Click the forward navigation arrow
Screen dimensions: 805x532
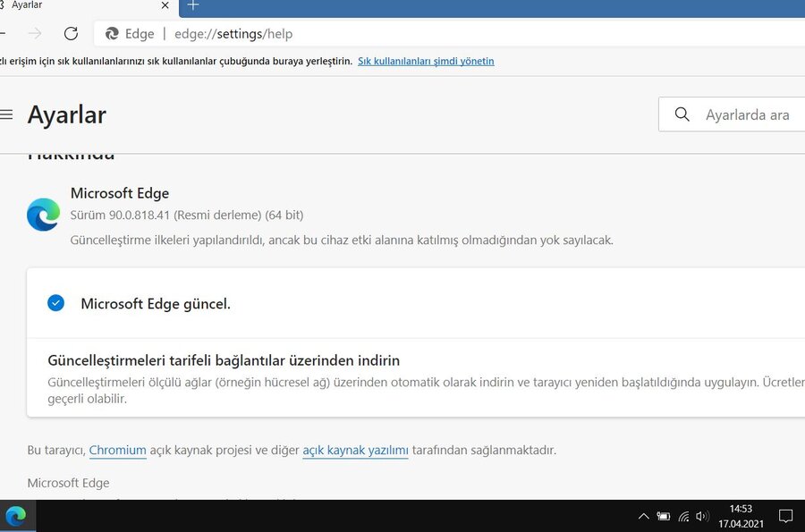click(34, 34)
